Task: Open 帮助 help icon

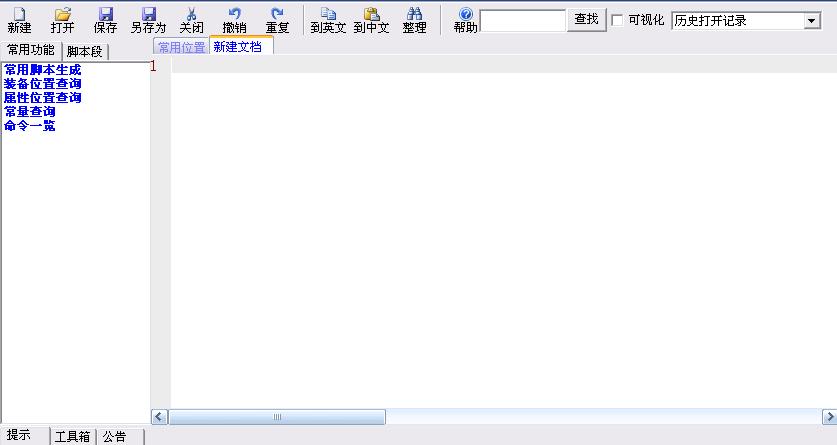Action: point(465,20)
